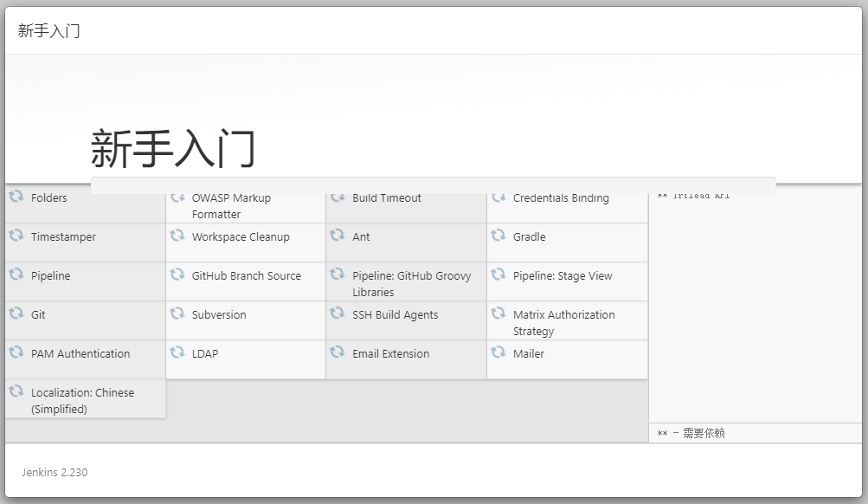Click the refresh icon beside Pipeline: GitHub Groovy Libraries
868x504 pixels.
(x=338, y=275)
